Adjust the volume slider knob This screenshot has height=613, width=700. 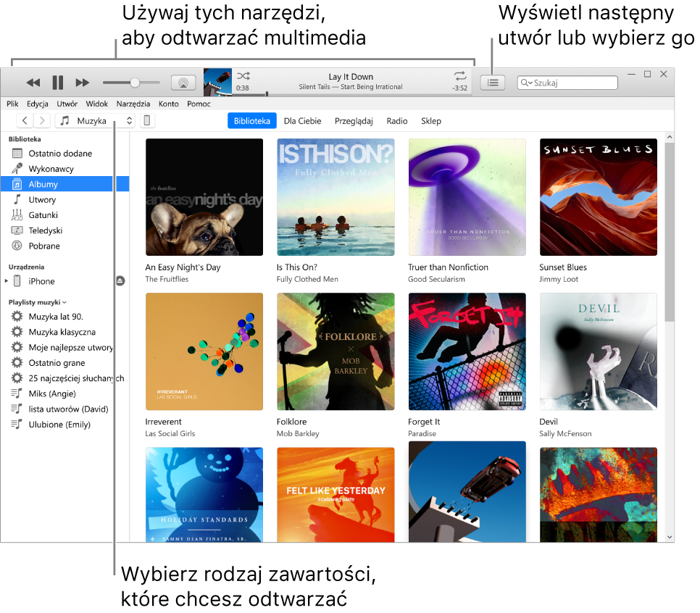click(134, 83)
